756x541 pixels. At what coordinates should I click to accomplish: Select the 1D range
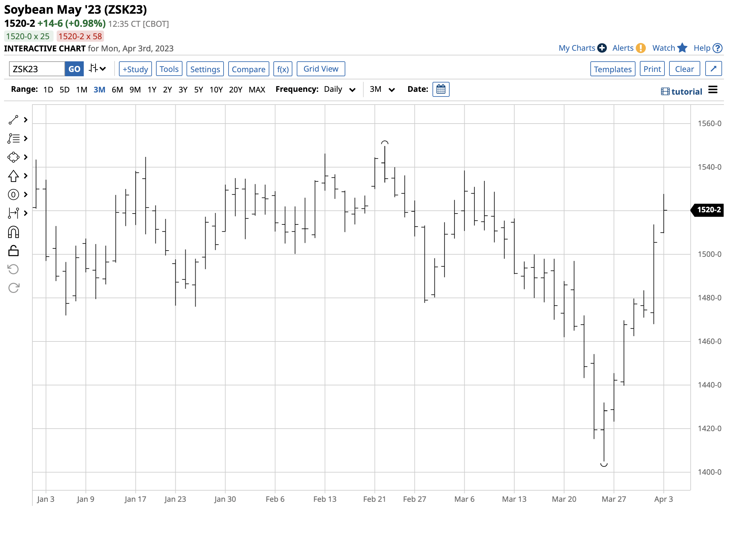[x=48, y=90]
